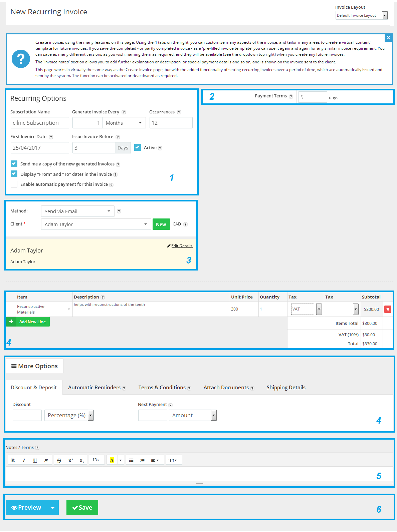
Task: Click the CAD currency link
Action: click(177, 224)
